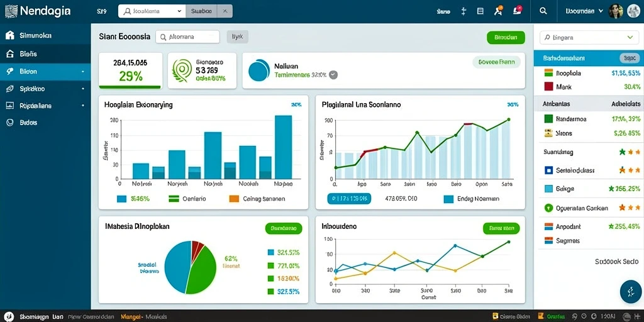Click the Govece Frenn button

[497, 62]
